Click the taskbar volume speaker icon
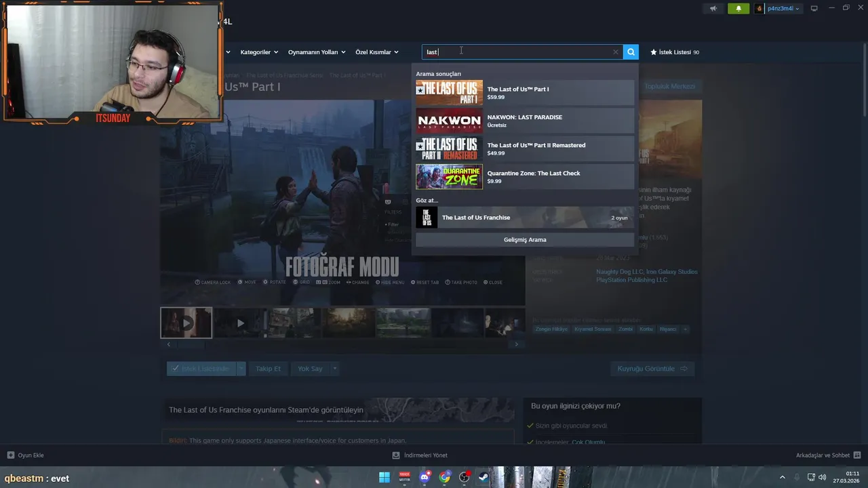This screenshot has width=868, height=488. coord(822,478)
